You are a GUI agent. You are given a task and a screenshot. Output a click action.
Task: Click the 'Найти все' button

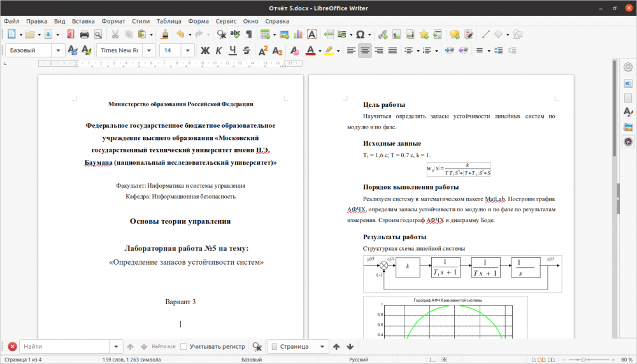click(164, 347)
